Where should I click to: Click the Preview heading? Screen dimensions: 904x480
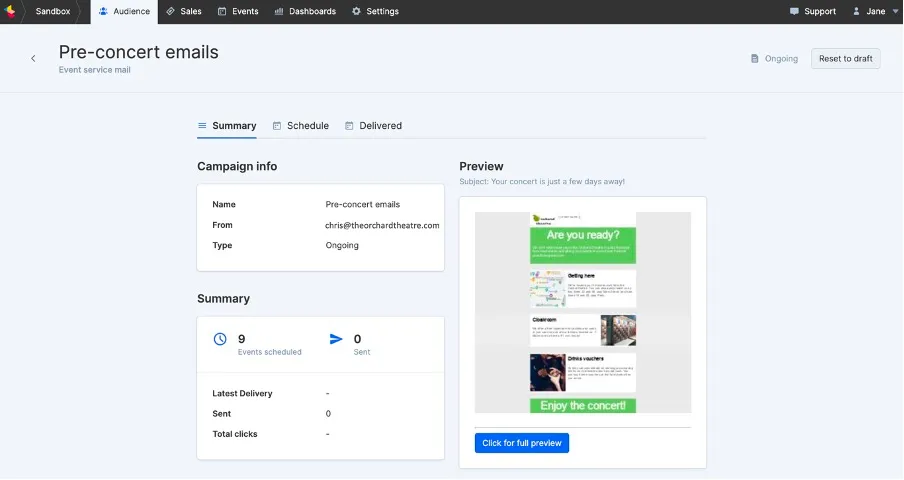coord(481,167)
